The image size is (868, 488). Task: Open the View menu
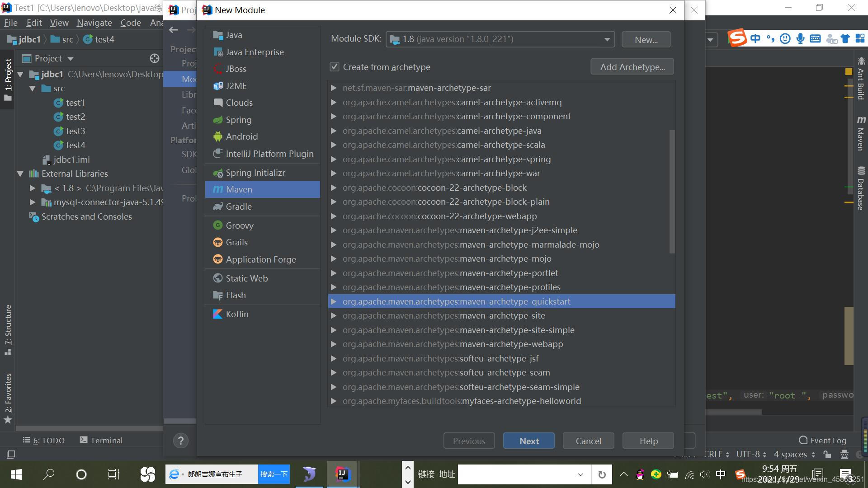coord(59,23)
